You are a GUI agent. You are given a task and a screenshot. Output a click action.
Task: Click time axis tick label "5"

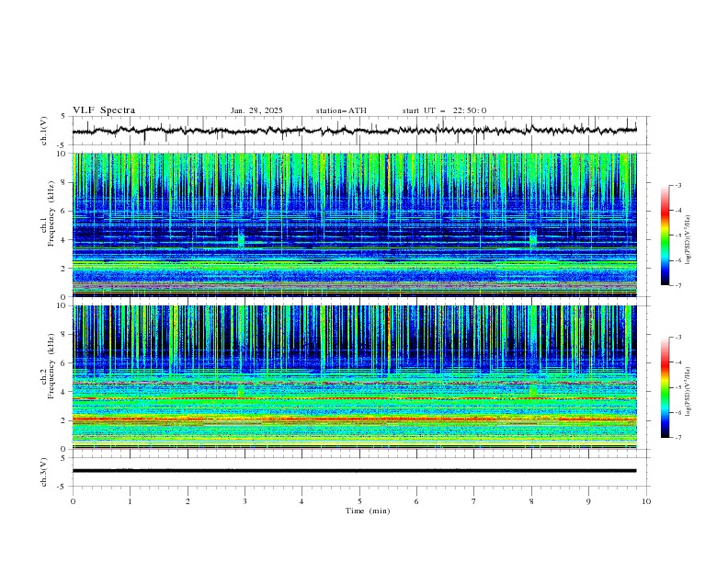point(359,501)
